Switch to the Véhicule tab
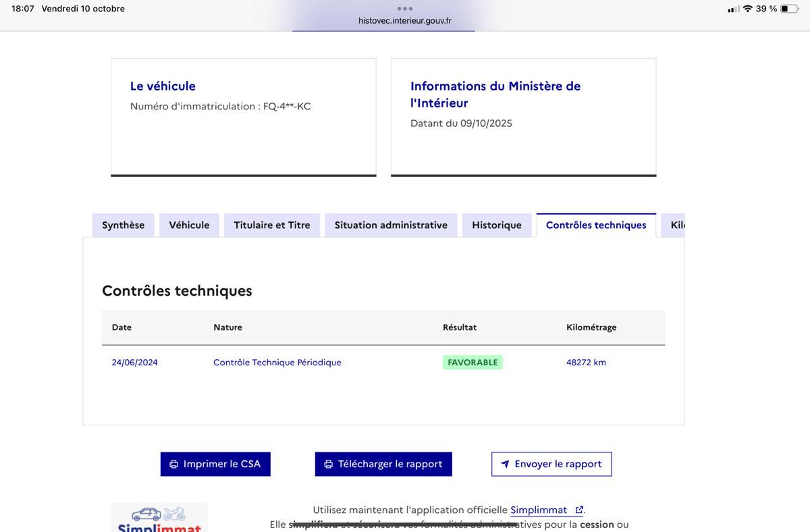810x532 pixels. click(189, 225)
